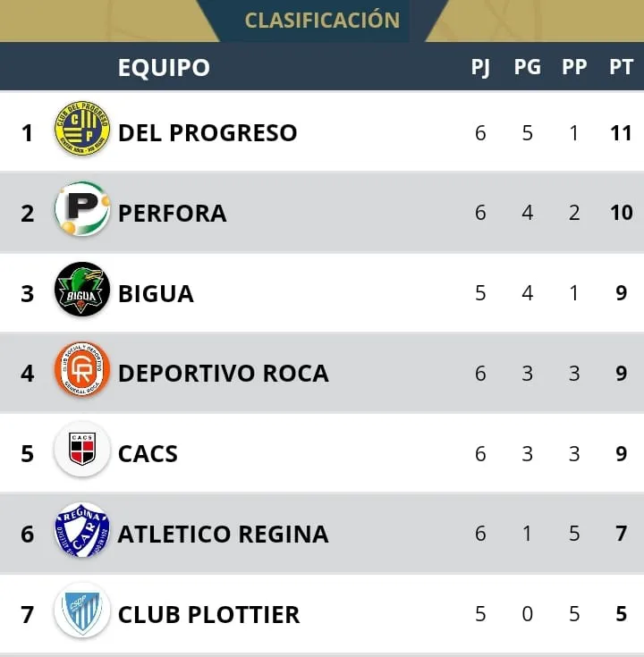Viewport: 644px width, 657px height.
Task: Click the ATLETICO REGINA team name
Action: point(224,535)
